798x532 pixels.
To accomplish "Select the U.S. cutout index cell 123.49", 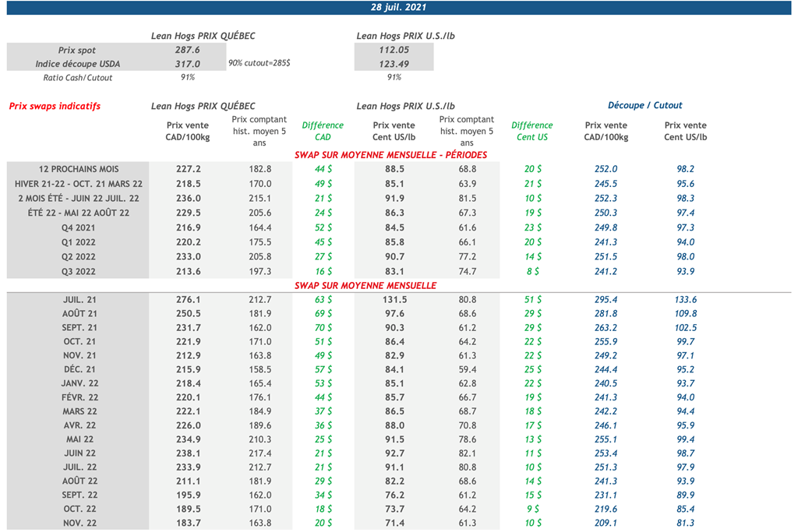I will click(394, 64).
